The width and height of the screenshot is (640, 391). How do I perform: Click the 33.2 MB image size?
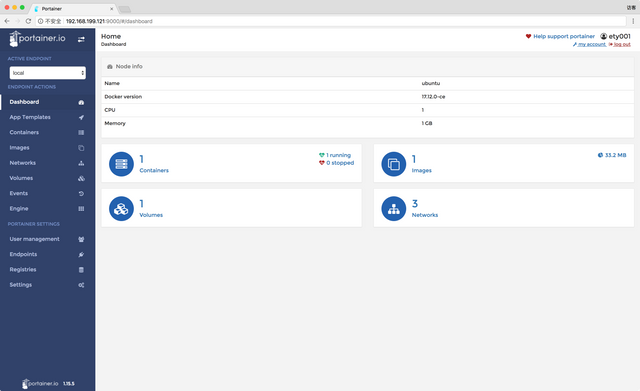point(616,155)
